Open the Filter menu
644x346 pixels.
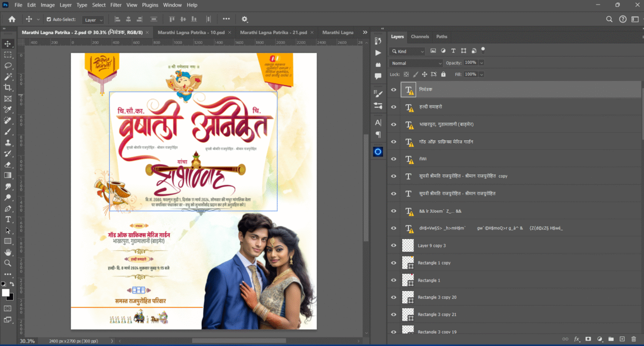coord(116,5)
